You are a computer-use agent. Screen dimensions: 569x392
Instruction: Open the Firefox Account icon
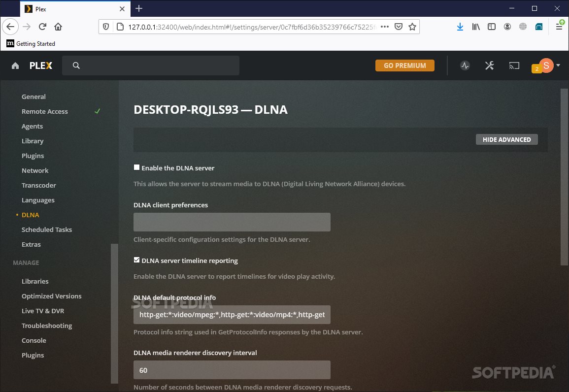coord(507,27)
